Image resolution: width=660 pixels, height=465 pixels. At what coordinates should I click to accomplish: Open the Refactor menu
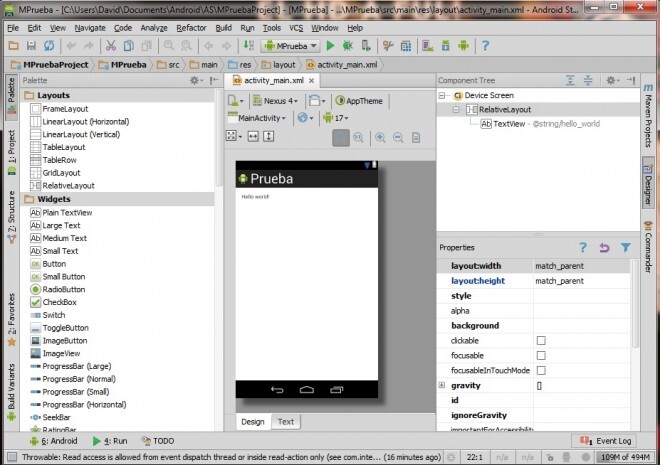[x=191, y=27]
